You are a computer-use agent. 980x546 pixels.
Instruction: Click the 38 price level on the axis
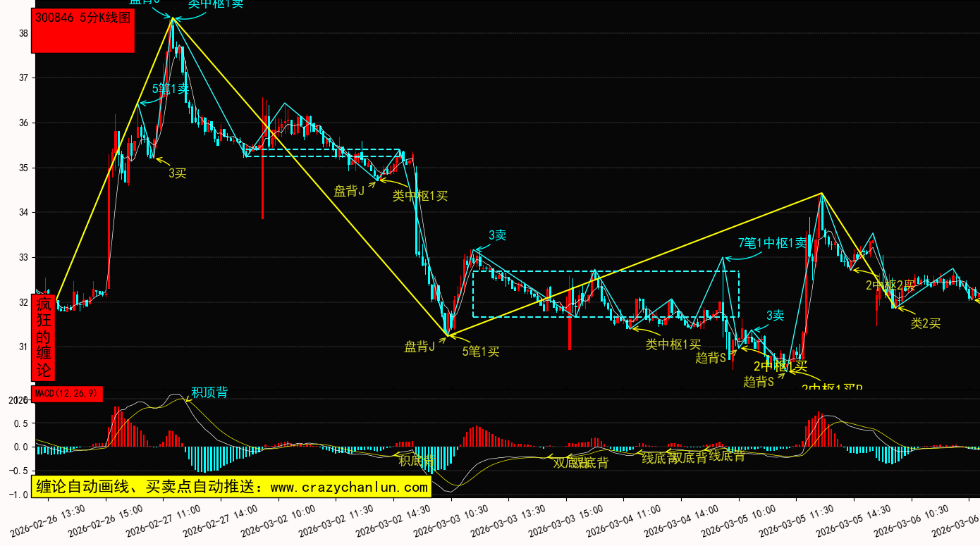pos(23,33)
